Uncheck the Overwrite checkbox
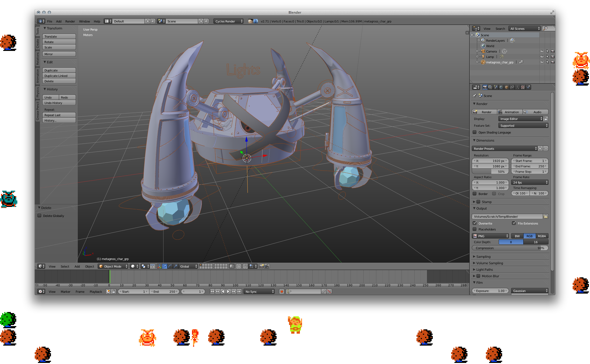 [474, 223]
